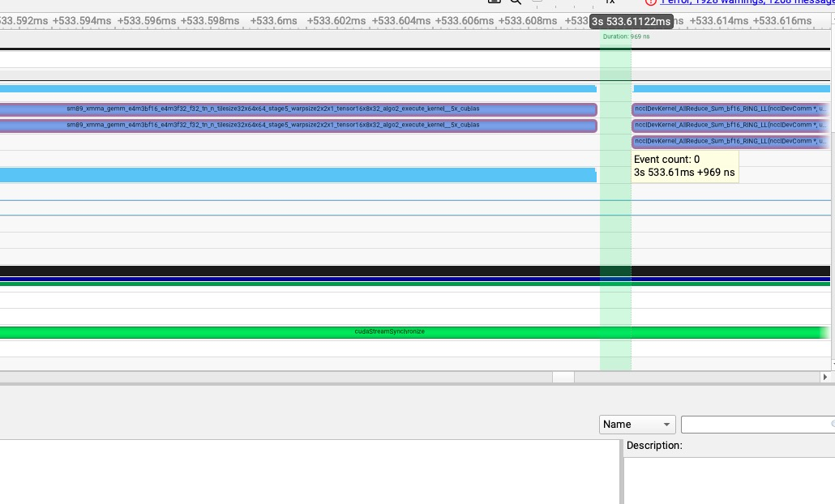The width and height of the screenshot is (835, 504).
Task: Click the timeline horizontal scrollbar thumb
Action: pyautogui.click(x=563, y=377)
